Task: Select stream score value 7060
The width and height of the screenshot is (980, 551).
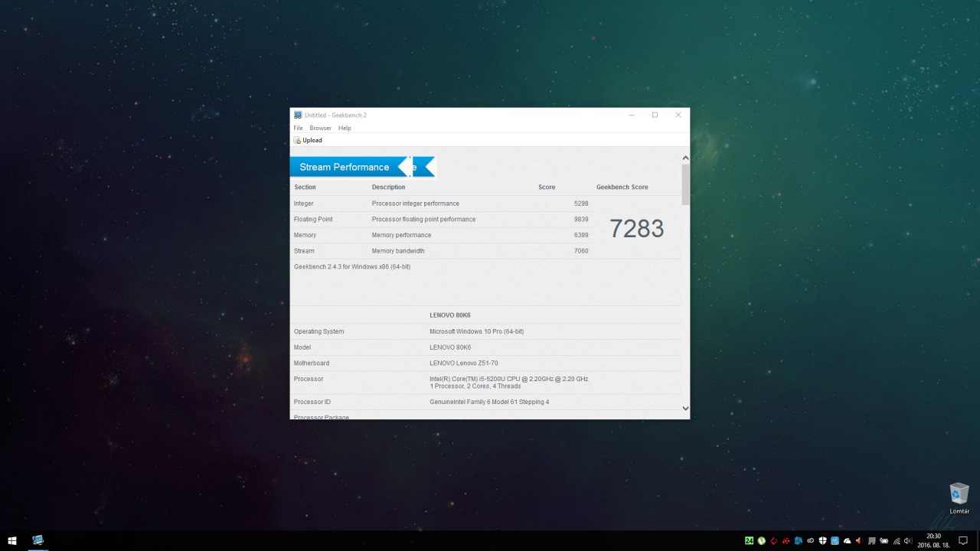Action: [581, 251]
